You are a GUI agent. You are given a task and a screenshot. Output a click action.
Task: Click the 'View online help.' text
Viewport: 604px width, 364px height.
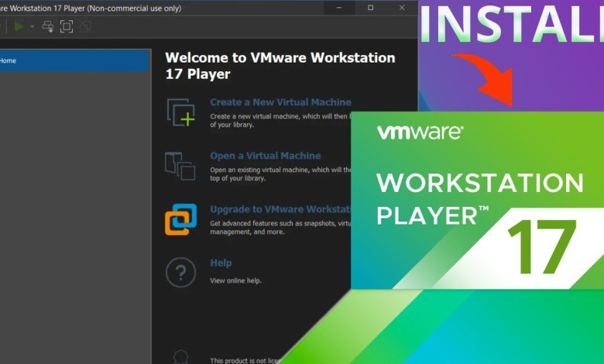[x=235, y=280]
